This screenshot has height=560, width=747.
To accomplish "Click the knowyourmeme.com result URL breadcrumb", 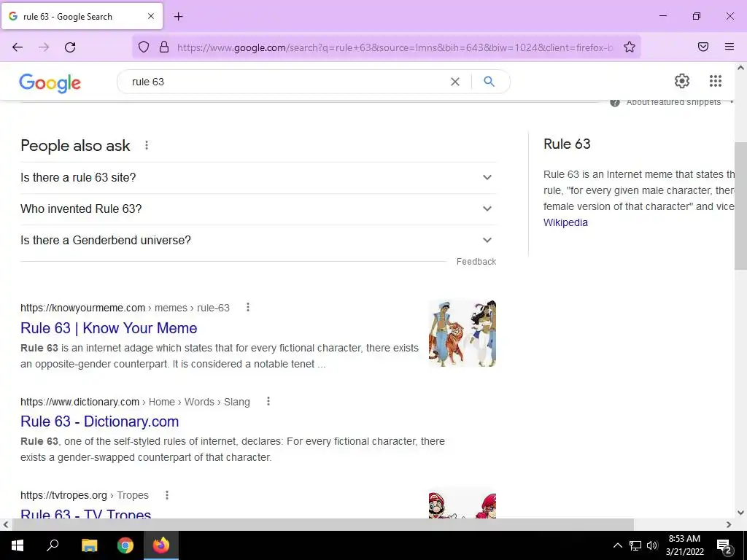I will pyautogui.click(x=125, y=308).
